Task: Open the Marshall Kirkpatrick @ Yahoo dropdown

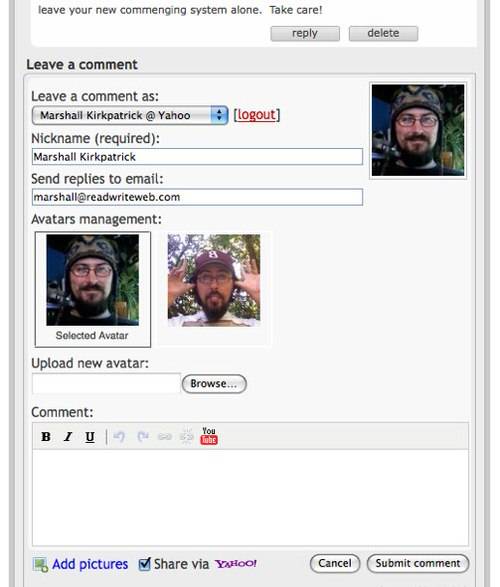Action: [130, 115]
